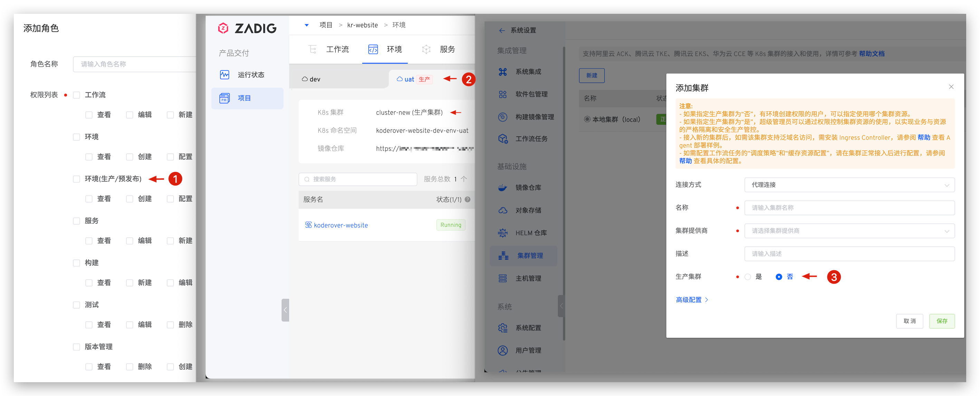This screenshot has width=980, height=396.
Task: Click the 对象存储 sidebar icon
Action: pos(502,210)
